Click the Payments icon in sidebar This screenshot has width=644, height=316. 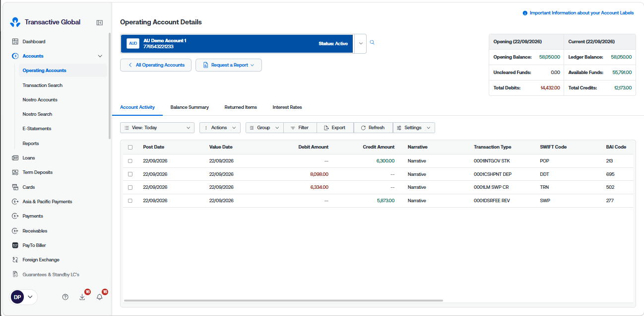click(15, 216)
